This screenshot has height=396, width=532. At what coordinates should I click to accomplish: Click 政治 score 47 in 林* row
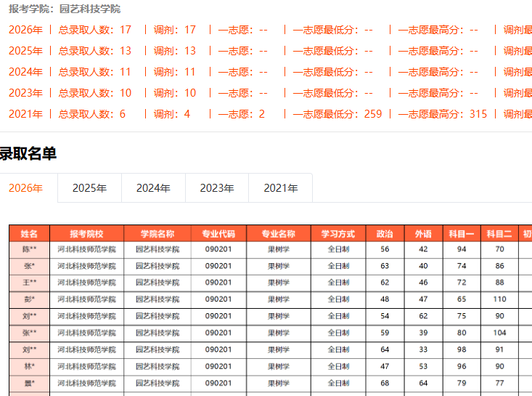[385, 366]
